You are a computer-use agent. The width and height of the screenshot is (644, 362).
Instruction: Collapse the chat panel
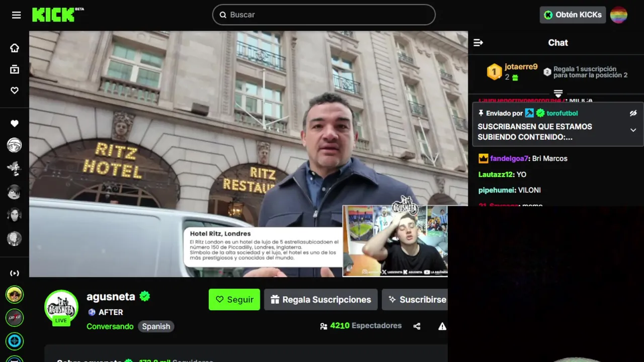pos(478,43)
